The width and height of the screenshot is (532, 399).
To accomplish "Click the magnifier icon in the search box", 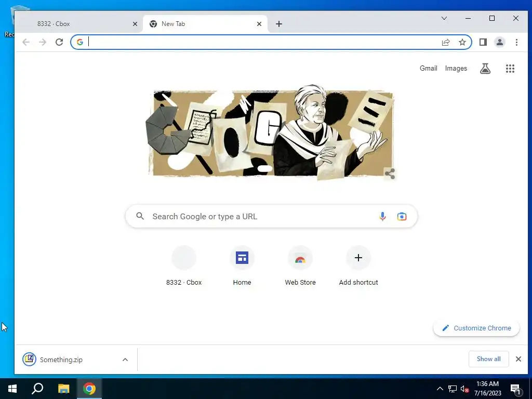I will [140, 216].
